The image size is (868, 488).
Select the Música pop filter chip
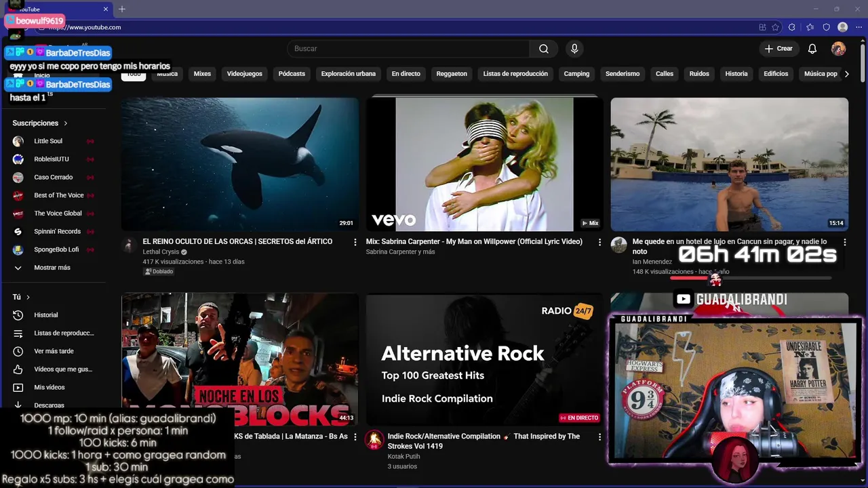(x=821, y=74)
